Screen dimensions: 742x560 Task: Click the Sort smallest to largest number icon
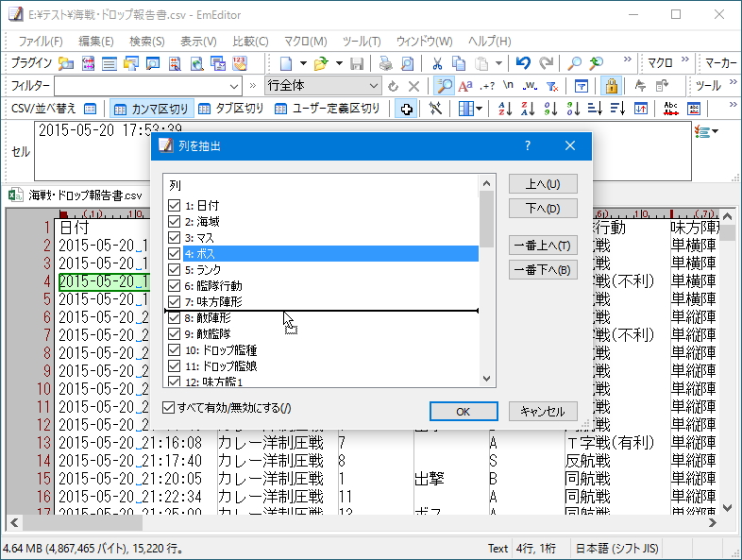550,109
